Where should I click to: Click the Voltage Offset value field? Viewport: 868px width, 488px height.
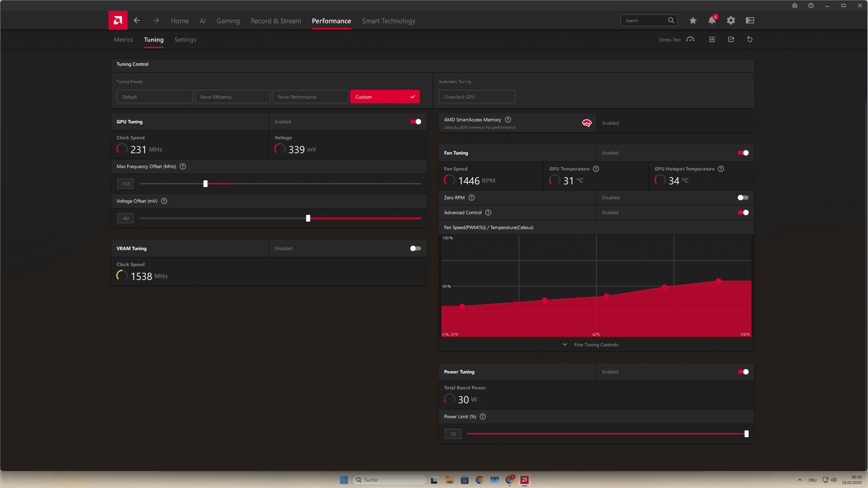pyautogui.click(x=125, y=218)
